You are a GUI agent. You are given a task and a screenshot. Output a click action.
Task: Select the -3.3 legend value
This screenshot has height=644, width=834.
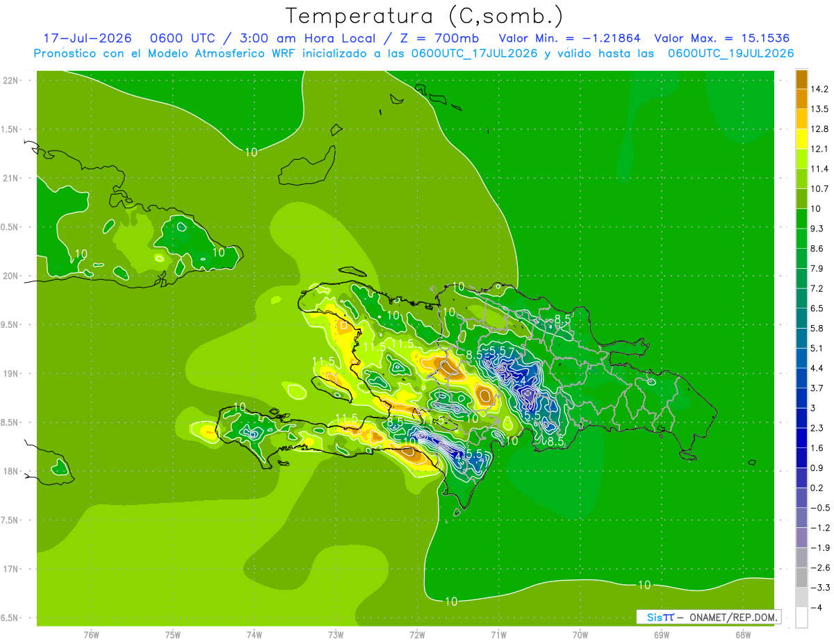(x=819, y=588)
